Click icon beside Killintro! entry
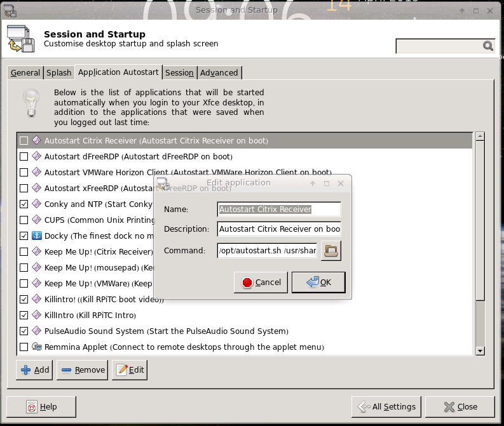This screenshot has width=504, height=426. click(x=37, y=299)
